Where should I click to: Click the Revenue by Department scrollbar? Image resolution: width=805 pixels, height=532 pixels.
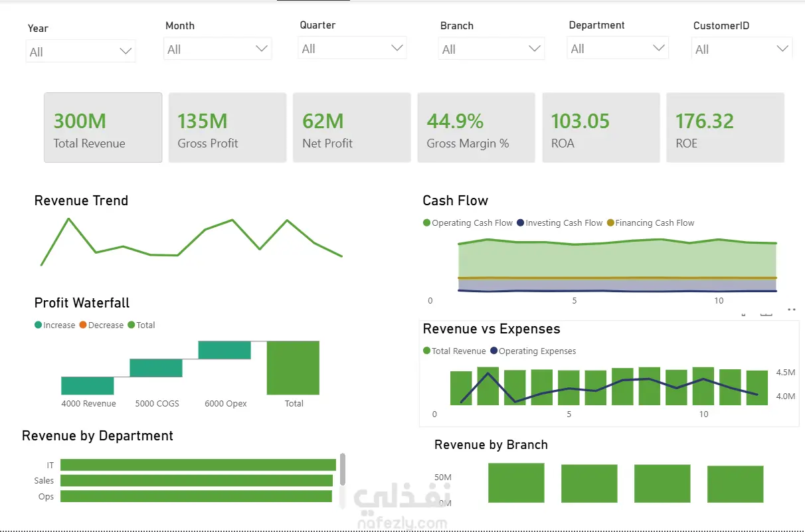point(343,470)
